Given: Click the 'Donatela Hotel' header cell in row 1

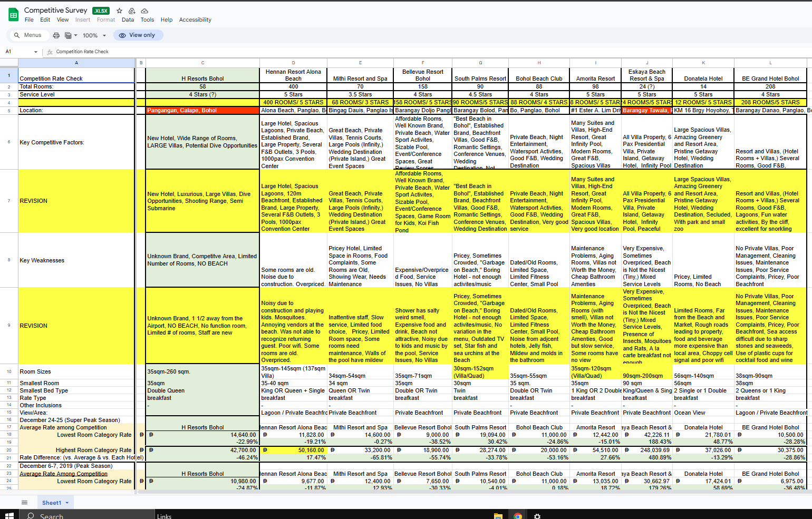Looking at the screenshot, I should pos(703,75).
